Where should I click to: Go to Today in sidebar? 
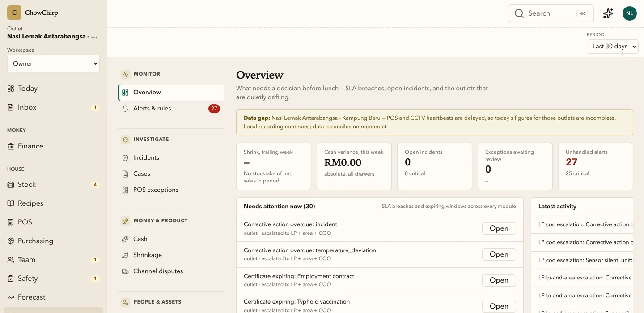coord(53,89)
